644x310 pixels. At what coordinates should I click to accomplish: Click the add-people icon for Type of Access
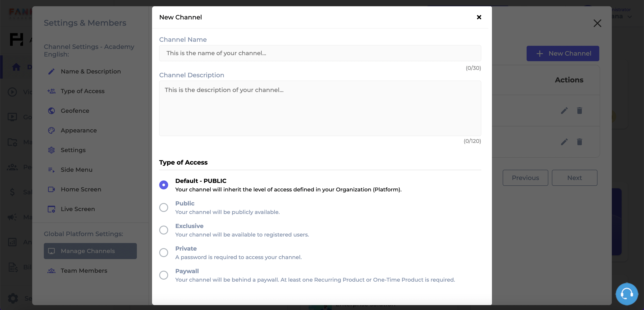point(51,91)
